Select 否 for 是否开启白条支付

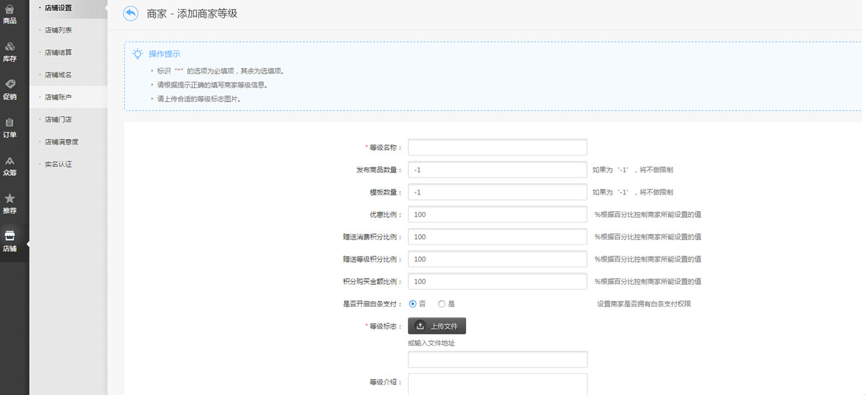412,304
